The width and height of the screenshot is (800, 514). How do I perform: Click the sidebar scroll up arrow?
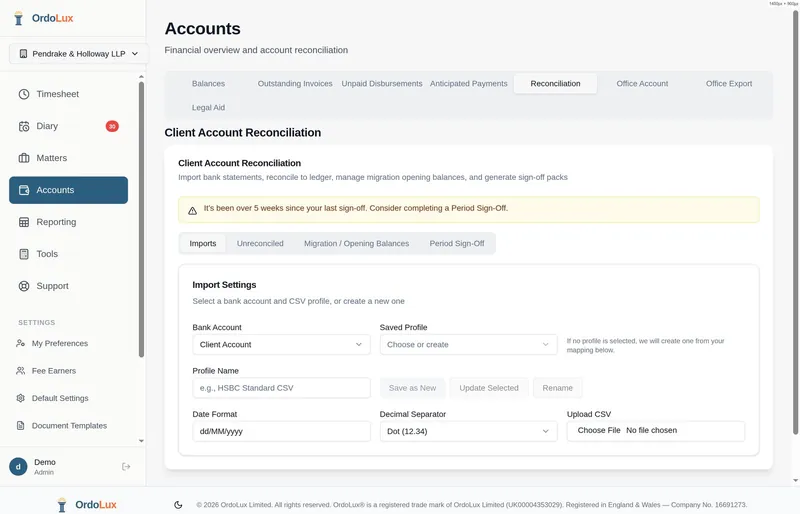141,77
